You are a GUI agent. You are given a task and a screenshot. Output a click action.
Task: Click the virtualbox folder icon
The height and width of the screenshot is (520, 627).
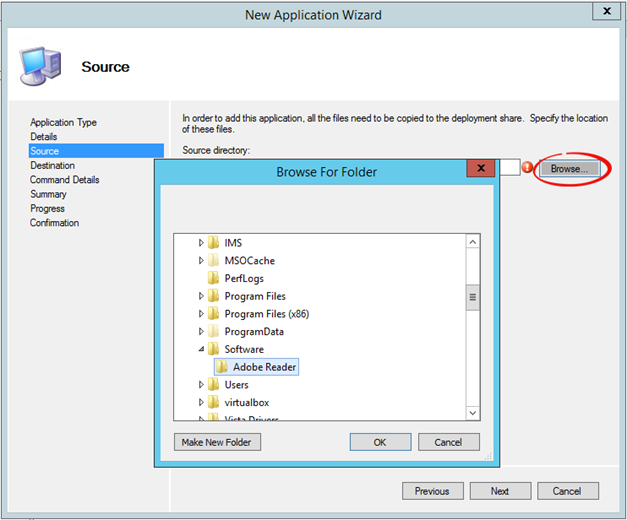point(213,402)
